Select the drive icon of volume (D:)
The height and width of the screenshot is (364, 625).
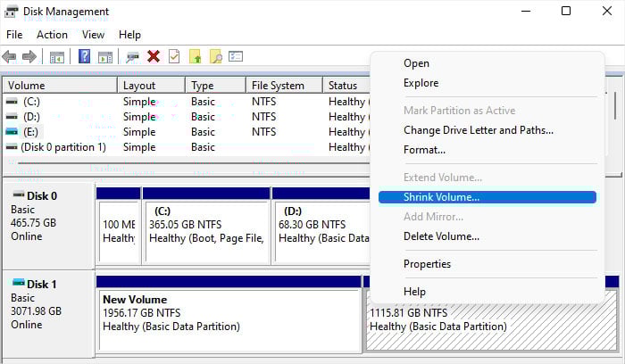(12, 117)
